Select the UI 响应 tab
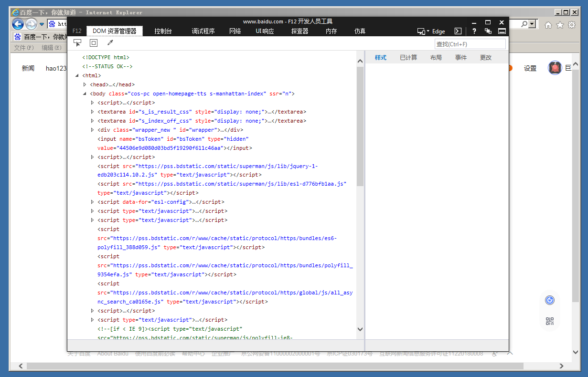The height and width of the screenshot is (377, 588). tap(265, 31)
